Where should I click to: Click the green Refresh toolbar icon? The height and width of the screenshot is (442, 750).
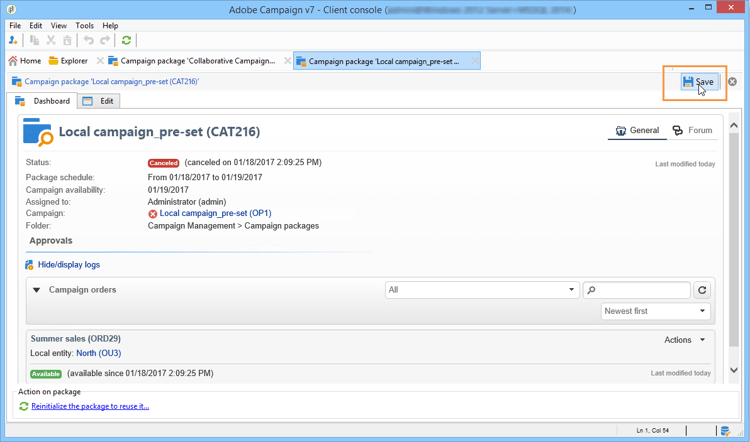pyautogui.click(x=126, y=40)
